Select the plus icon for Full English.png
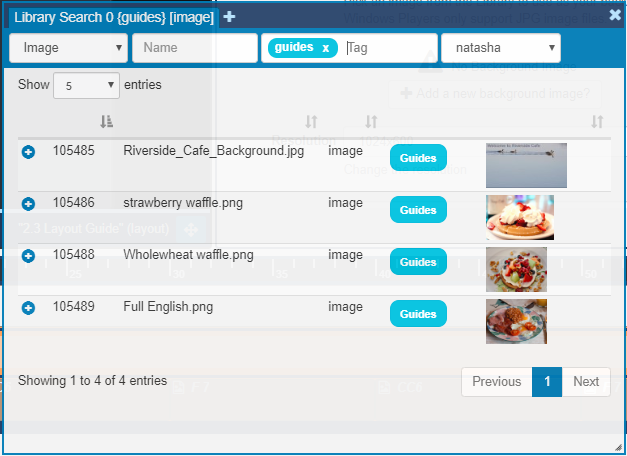 (x=28, y=308)
